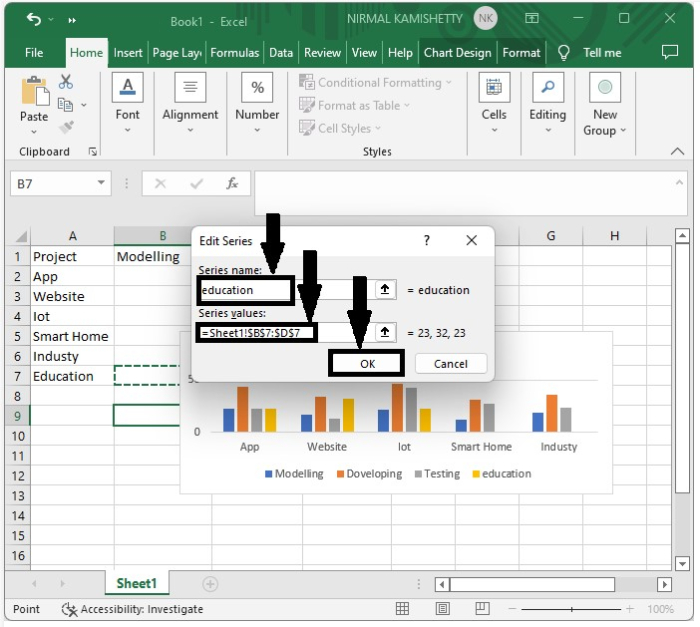Screen dimensions: 700x627
Task: Switch to Page Break Preview view icon
Action: point(482,608)
